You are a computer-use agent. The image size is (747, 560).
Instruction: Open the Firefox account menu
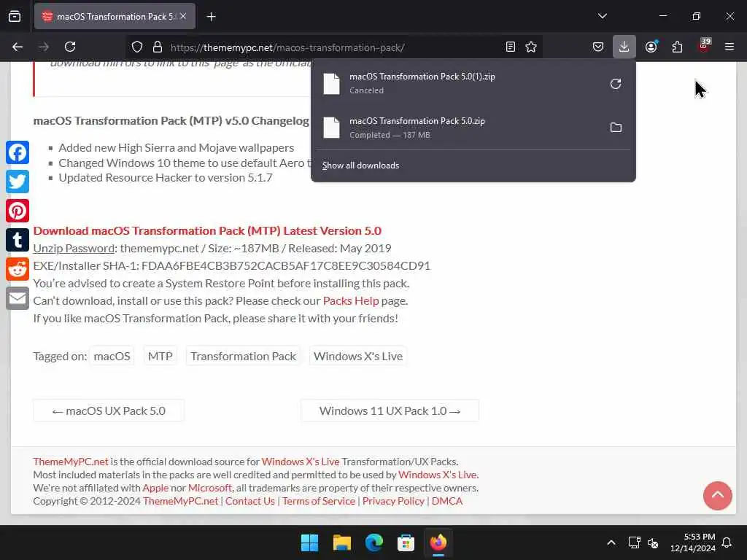(x=651, y=47)
